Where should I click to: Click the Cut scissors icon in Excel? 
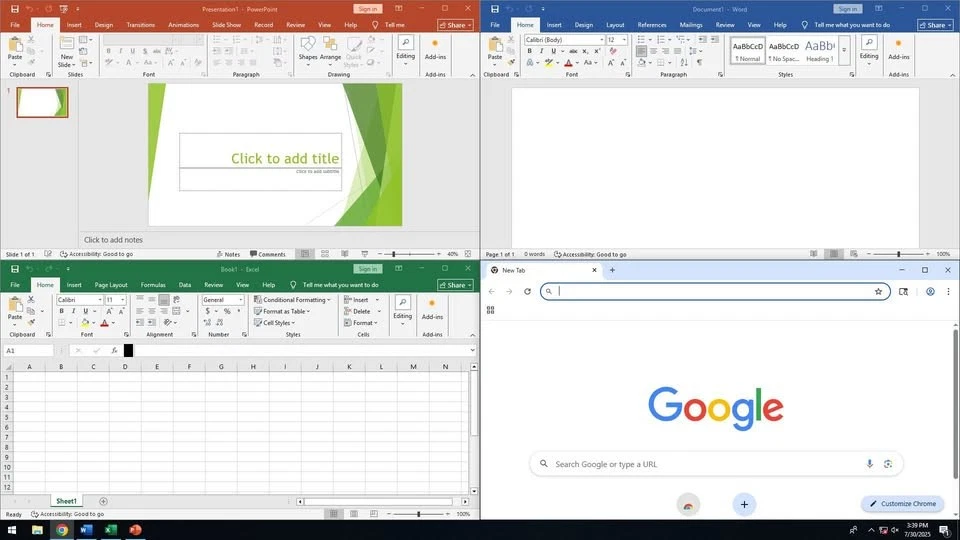click(x=31, y=299)
